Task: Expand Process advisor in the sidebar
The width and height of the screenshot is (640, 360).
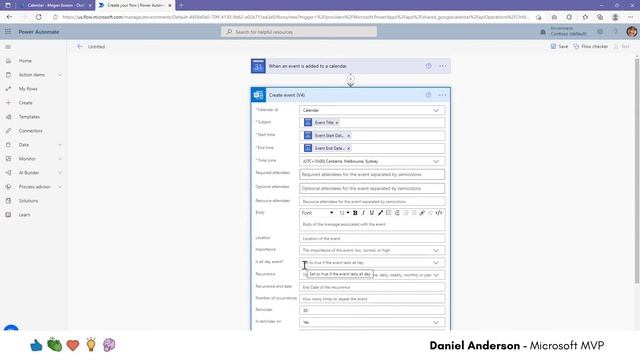Action: (x=60, y=187)
